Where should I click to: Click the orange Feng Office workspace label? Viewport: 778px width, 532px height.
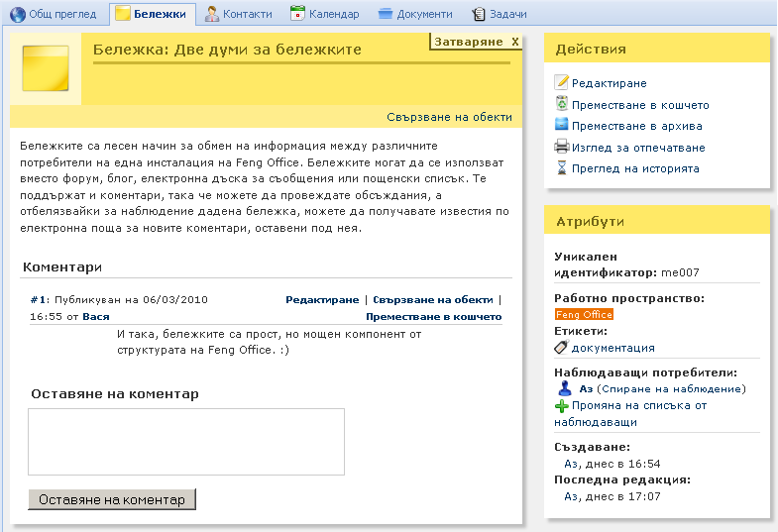(x=584, y=314)
